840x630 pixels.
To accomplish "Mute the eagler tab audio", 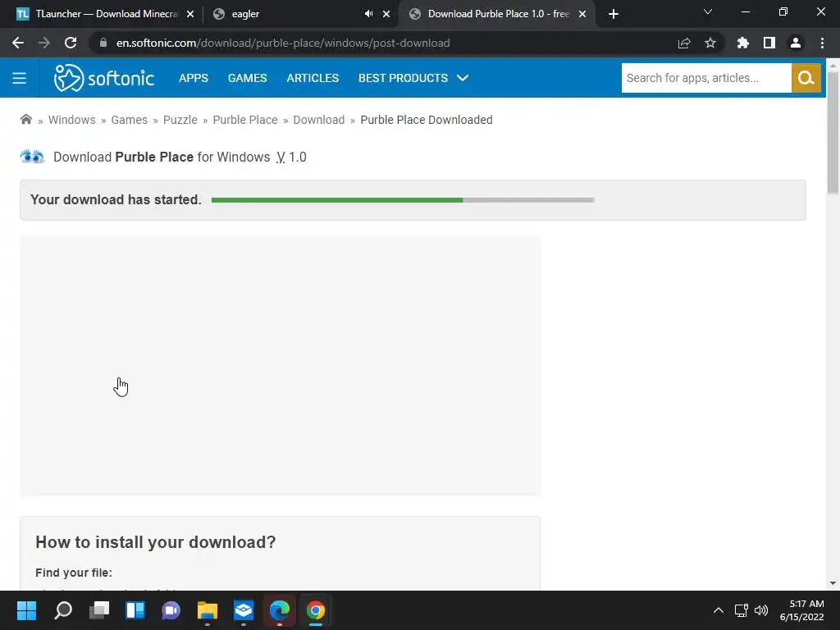I will click(368, 14).
